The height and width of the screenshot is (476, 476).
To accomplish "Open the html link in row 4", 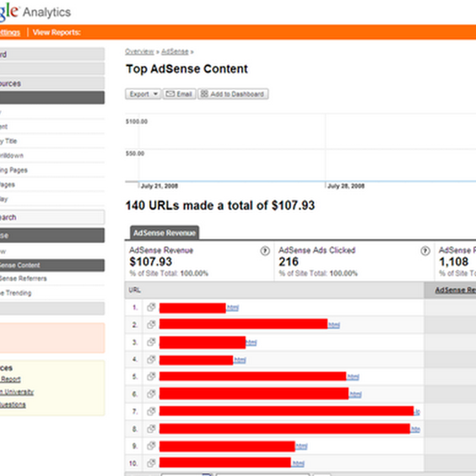I will point(240,360).
